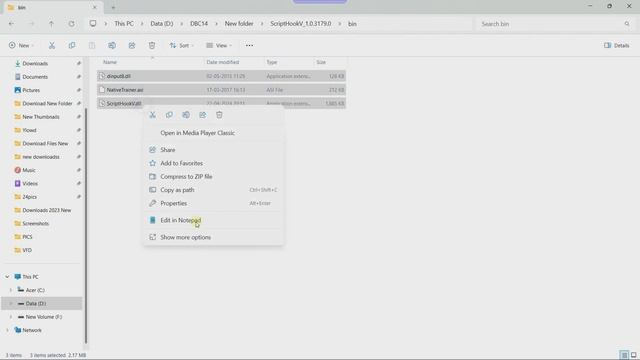Viewport: 640px width, 360px height.
Task: Choose Copy as path
Action: coord(213,190)
